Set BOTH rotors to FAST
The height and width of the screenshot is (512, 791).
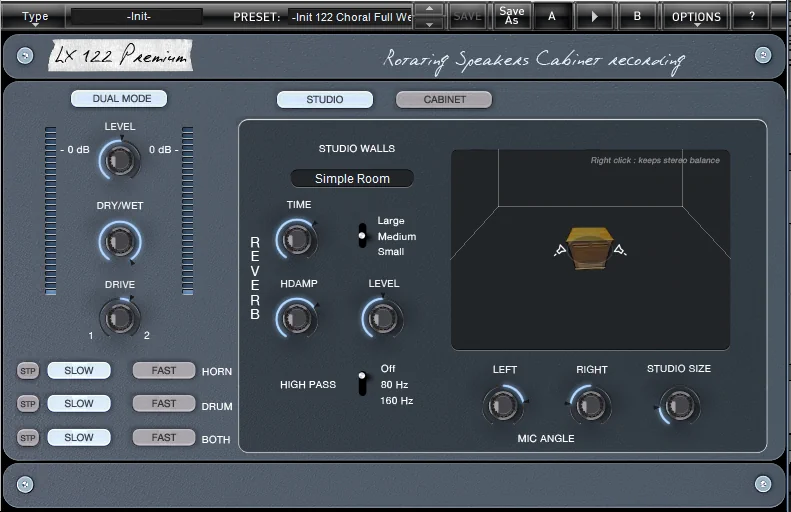164,437
